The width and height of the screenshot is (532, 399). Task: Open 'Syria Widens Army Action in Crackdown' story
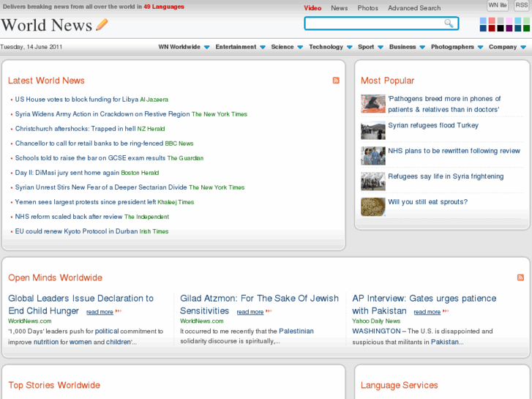(102, 114)
